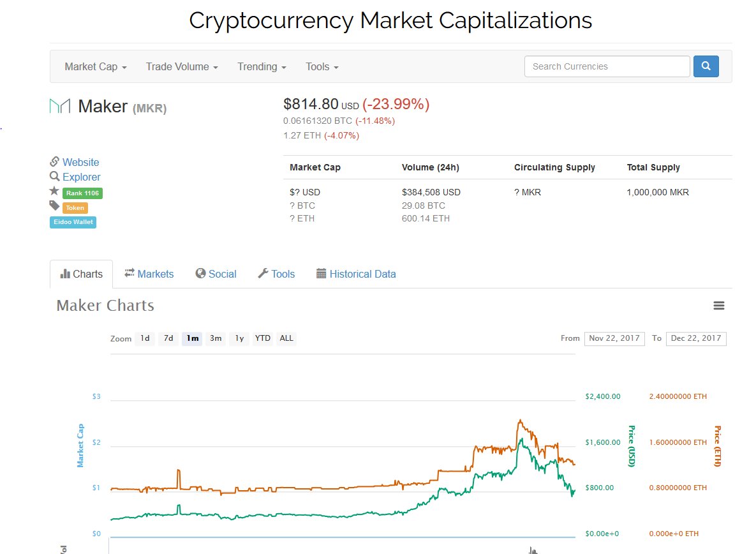Click the To date field Dec 22, 2017
Image resolution: width=756 pixels, height=554 pixels.
pyautogui.click(x=696, y=338)
